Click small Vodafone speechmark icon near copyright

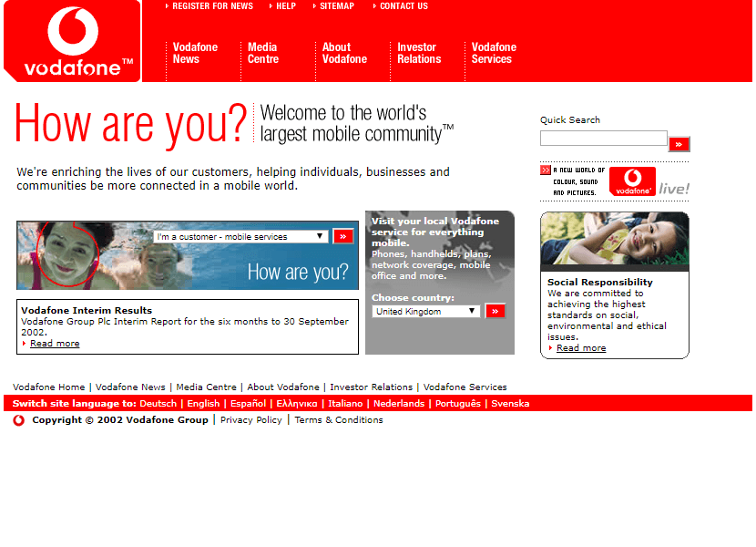tap(19, 420)
